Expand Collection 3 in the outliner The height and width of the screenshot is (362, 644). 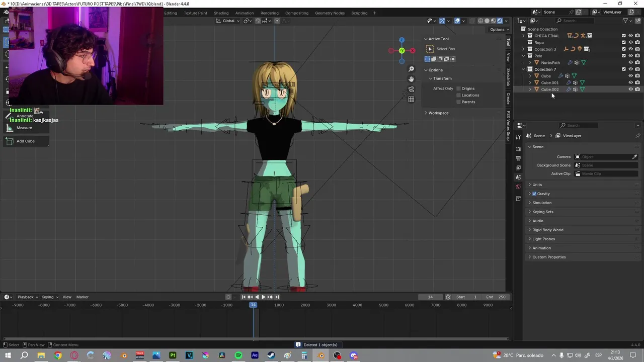[523, 49]
